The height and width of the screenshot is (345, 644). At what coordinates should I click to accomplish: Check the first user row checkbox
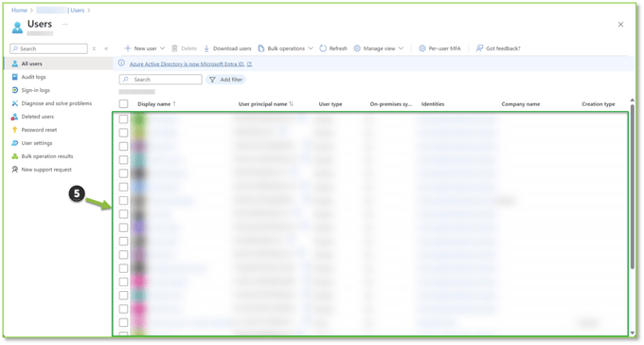pos(123,118)
